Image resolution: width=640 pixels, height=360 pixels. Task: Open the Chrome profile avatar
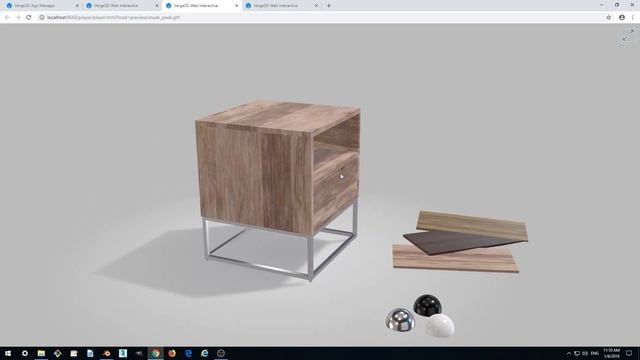[x=622, y=18]
